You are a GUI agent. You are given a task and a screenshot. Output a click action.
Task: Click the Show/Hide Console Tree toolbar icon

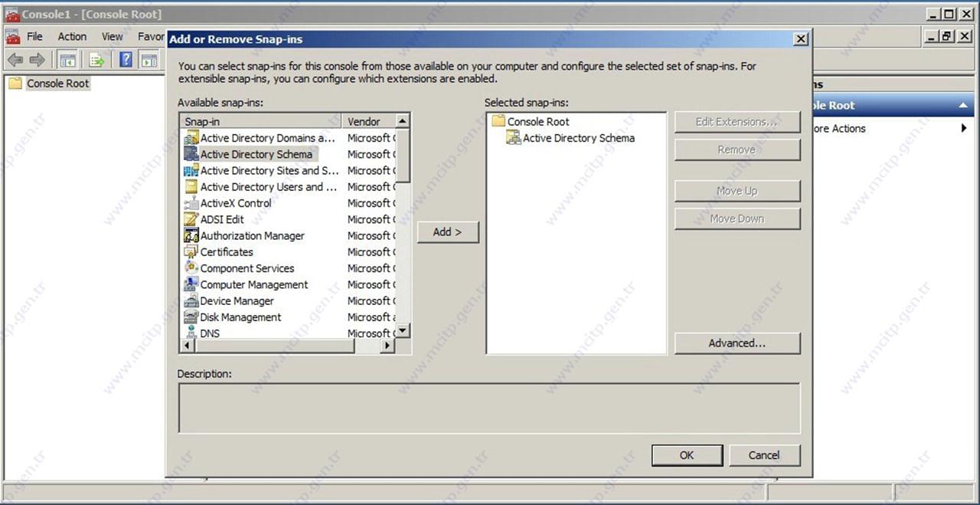click(x=67, y=60)
